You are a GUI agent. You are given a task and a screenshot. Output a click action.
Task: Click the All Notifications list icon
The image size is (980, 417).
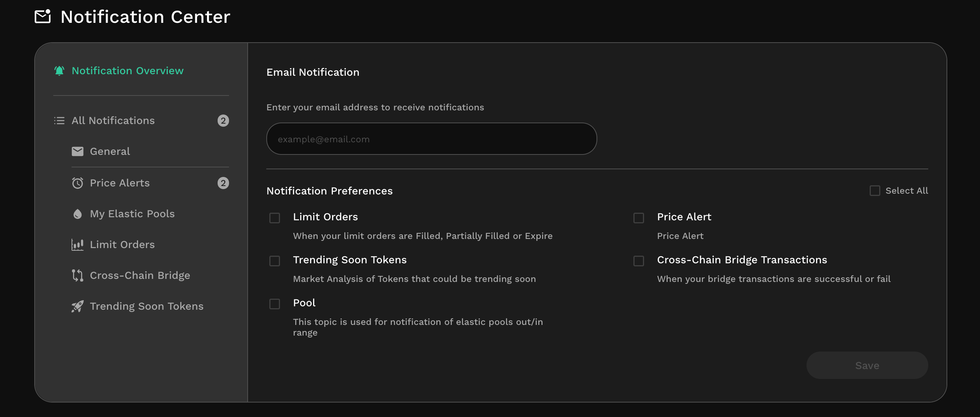(x=59, y=121)
